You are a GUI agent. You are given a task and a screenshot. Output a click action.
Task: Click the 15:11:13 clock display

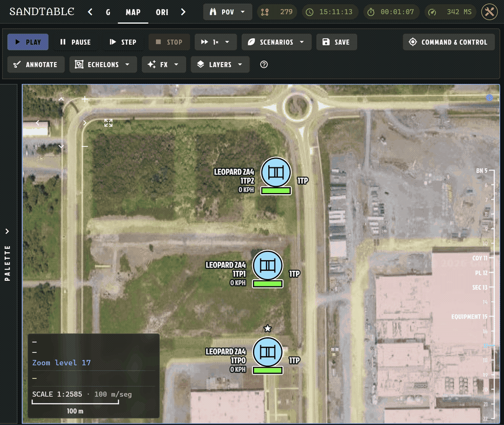[330, 12]
